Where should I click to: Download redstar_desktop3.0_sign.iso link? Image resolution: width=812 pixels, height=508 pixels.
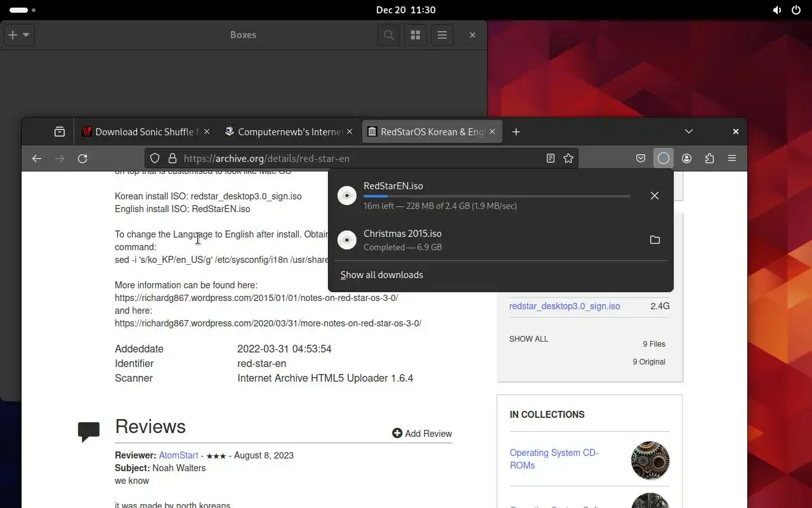(x=565, y=306)
